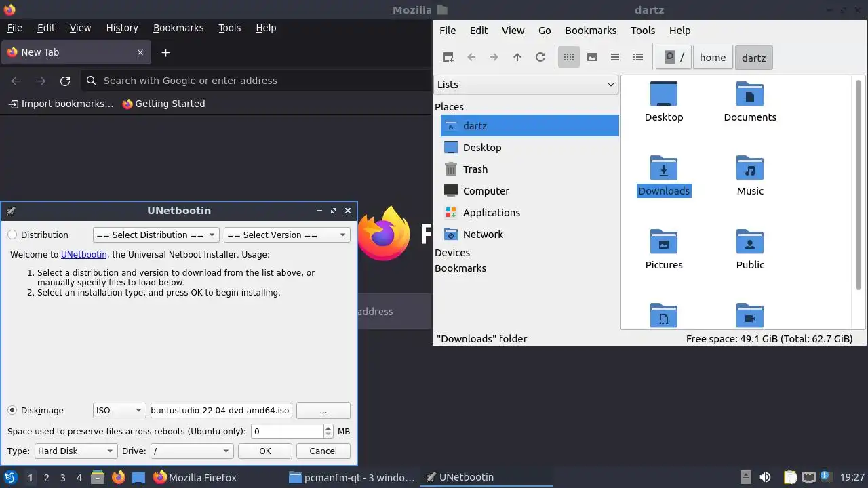Open the Select Distribution dropdown
Screen dimensions: 868x488
tap(156, 235)
